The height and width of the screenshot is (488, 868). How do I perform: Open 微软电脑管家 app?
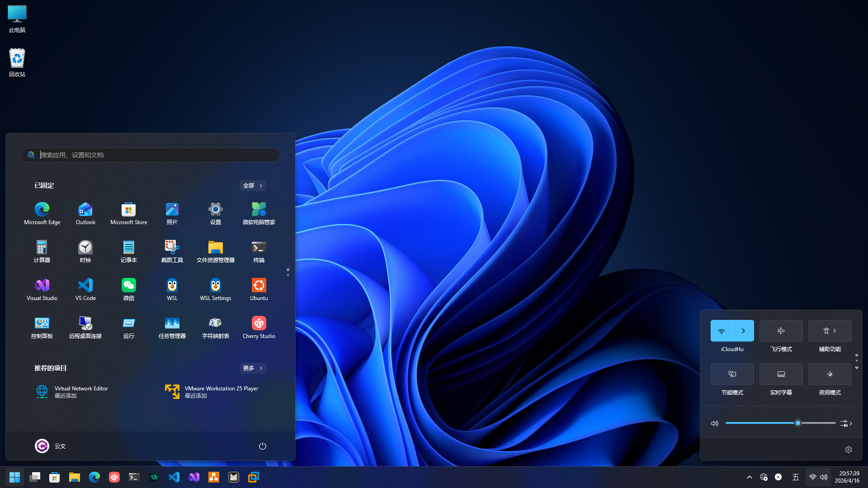[259, 210]
